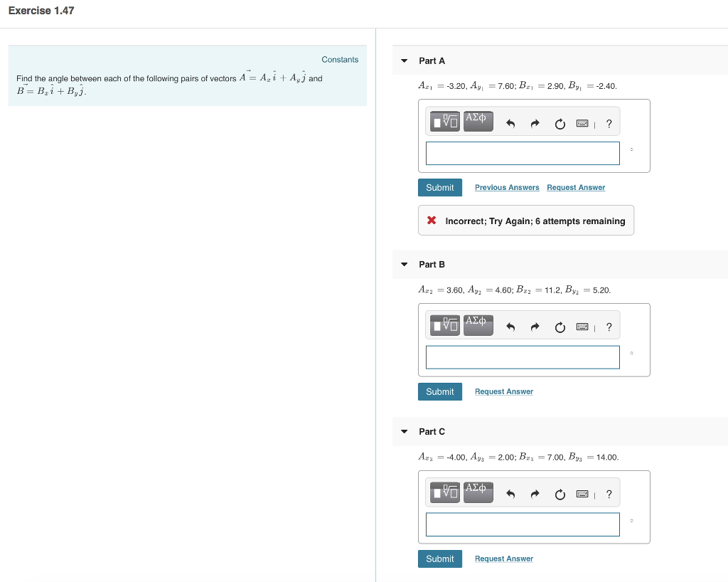Click the 'Incorrect; Try Again' feedback message
This screenshot has height=582, width=728.
pyautogui.click(x=526, y=221)
